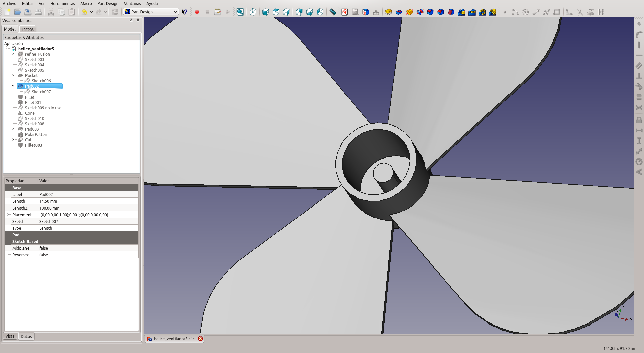
Task: Click the Revolution feature icon
Action: [410, 12]
